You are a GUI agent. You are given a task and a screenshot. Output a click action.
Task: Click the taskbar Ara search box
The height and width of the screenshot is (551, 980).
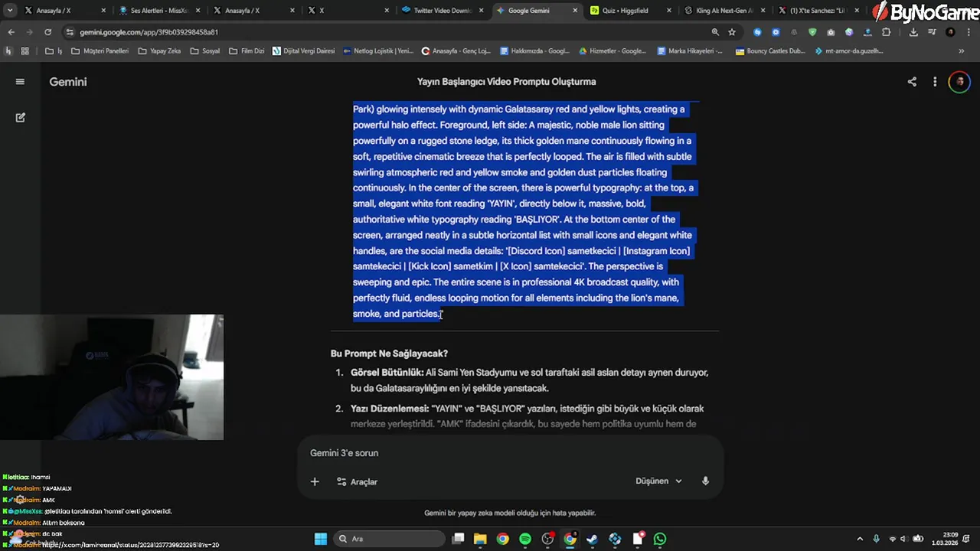[x=390, y=539]
